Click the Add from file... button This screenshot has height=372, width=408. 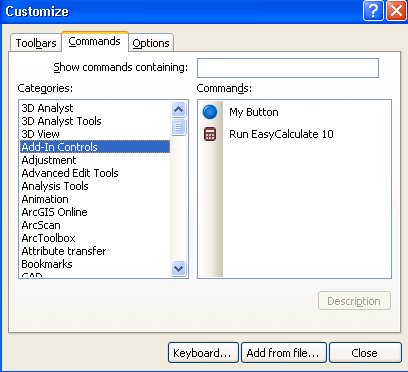click(x=284, y=353)
